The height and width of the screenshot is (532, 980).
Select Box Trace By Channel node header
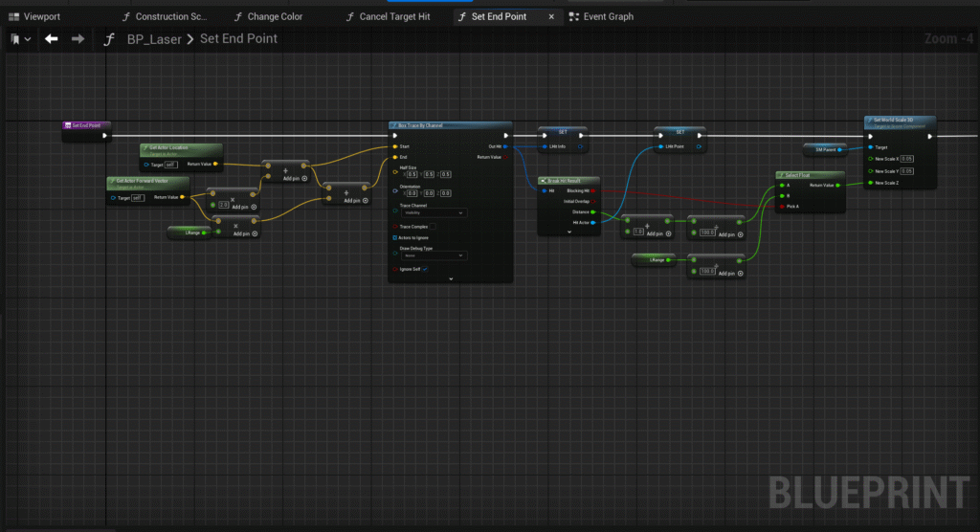[x=450, y=125]
